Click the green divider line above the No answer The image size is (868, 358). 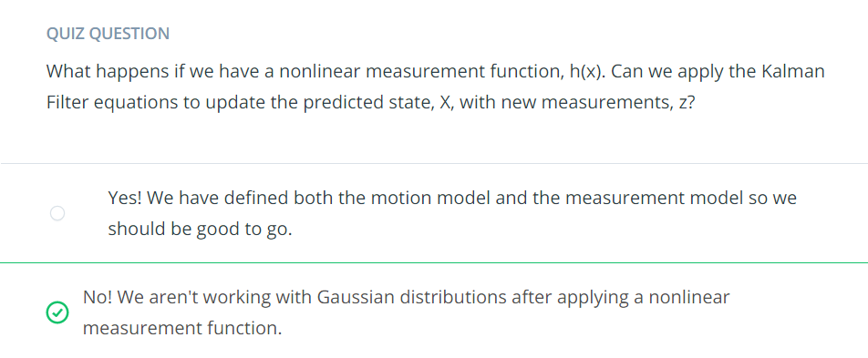click(434, 263)
